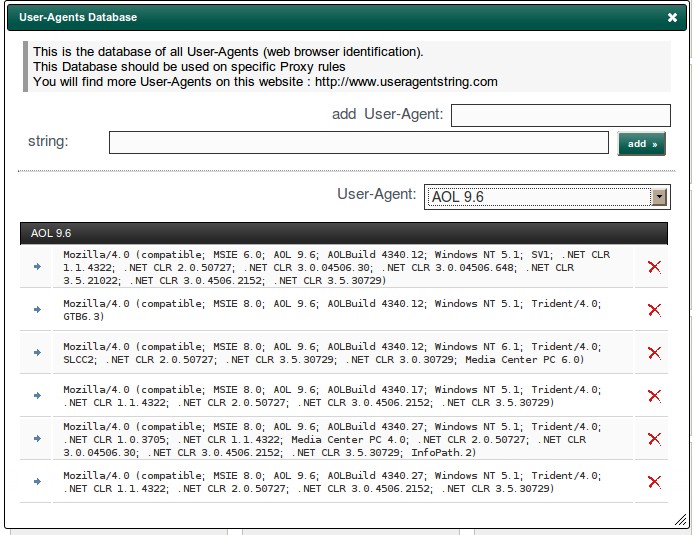Screen dimensions: 694x535
Task: Select the AOL 9.6 table header
Action: coord(344,233)
